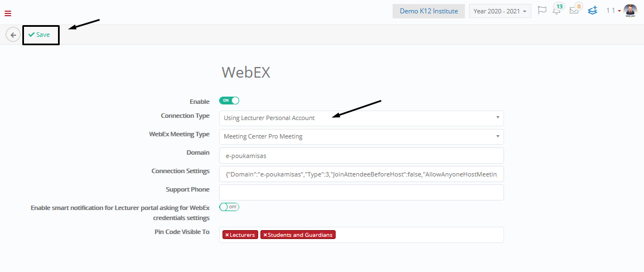Open the WebEx Meeting Type dropdown

[361, 137]
